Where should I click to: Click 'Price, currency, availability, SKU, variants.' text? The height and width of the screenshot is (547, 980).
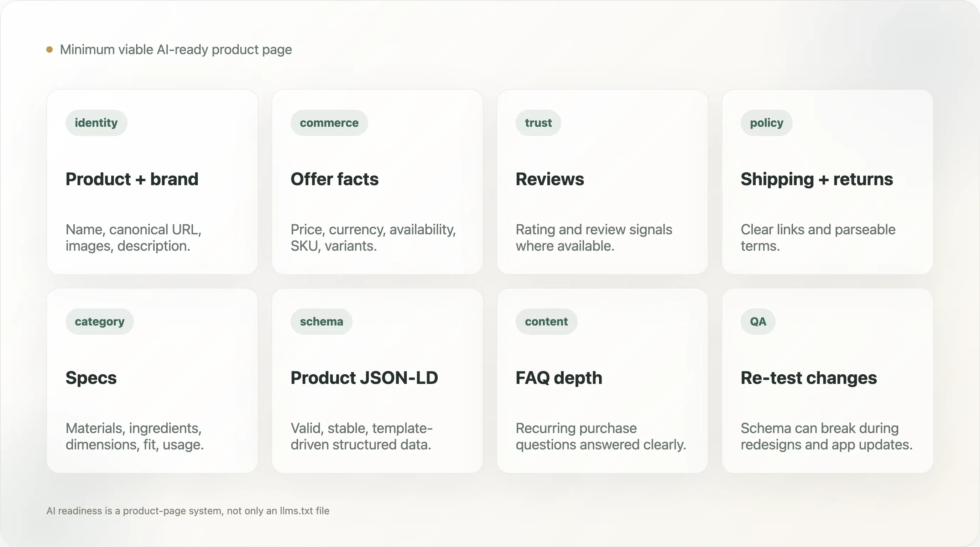pos(373,238)
